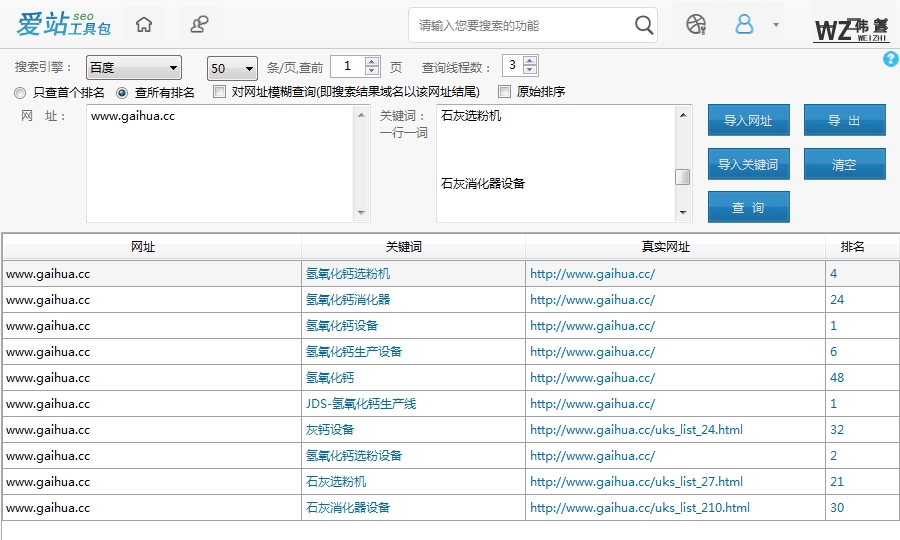Image resolution: width=900 pixels, height=540 pixels.
Task: Open the 石灰选粉机 link in results table
Action: (336, 482)
